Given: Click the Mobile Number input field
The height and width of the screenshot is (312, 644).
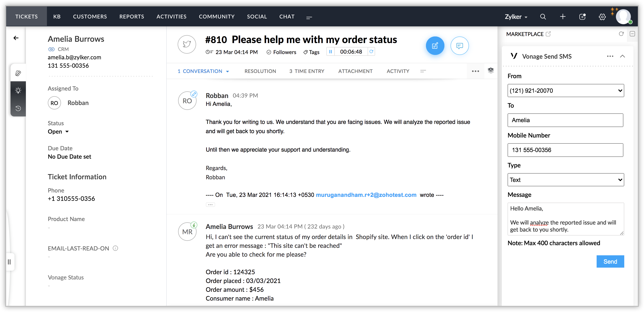Looking at the screenshot, I should (x=565, y=150).
